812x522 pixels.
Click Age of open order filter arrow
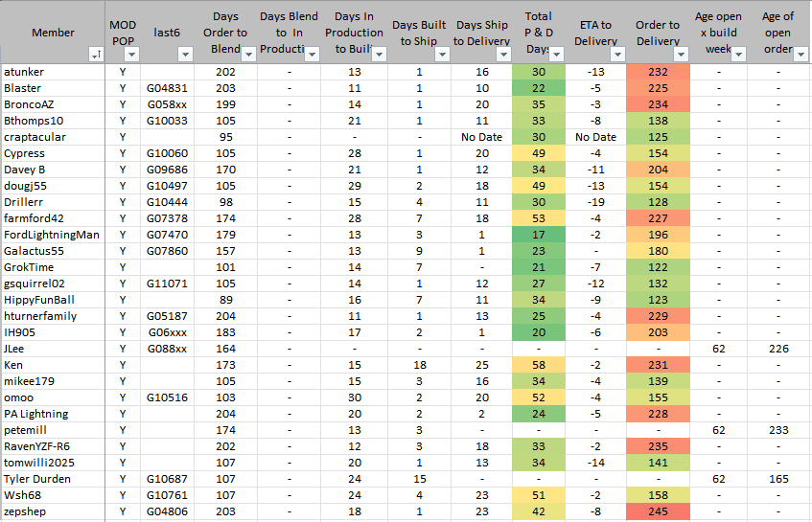(801, 56)
